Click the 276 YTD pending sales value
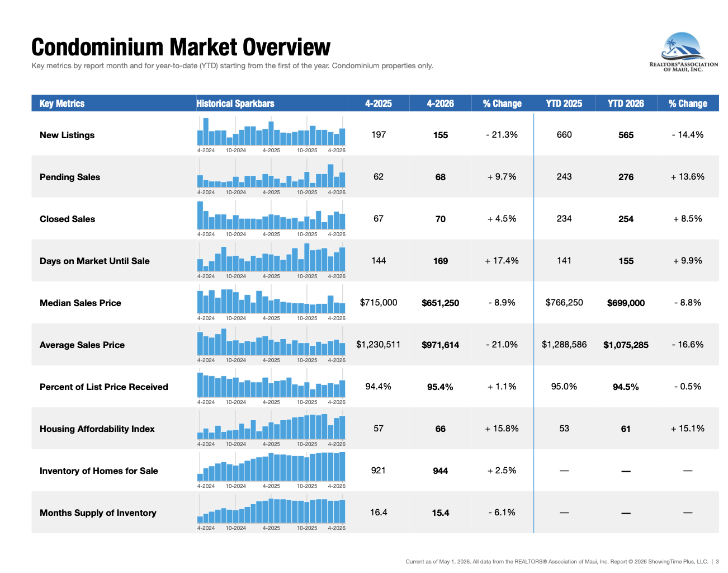 pos(626,177)
